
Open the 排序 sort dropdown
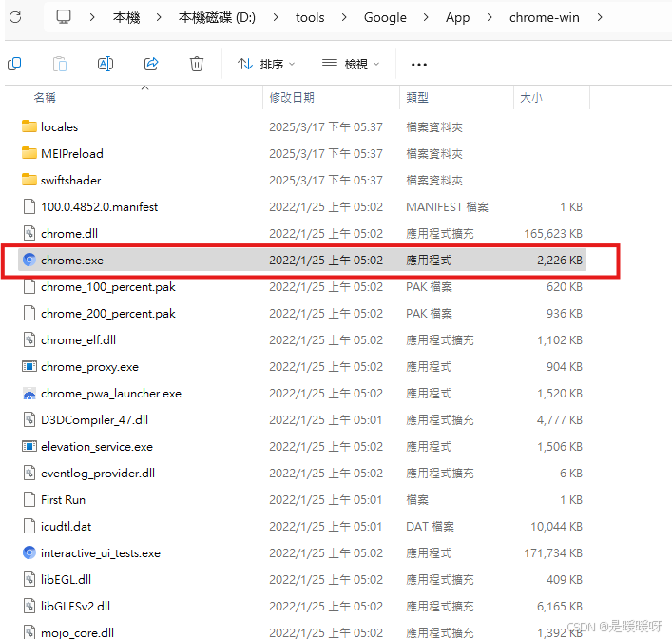(266, 64)
